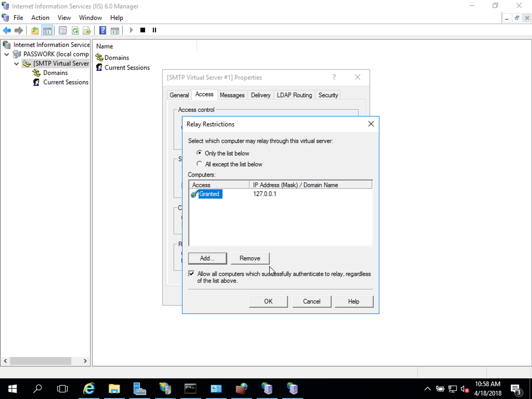Viewport: 532px width, 399px height.
Task: Pause the SMTP service using the Pause icon
Action: coord(154,30)
